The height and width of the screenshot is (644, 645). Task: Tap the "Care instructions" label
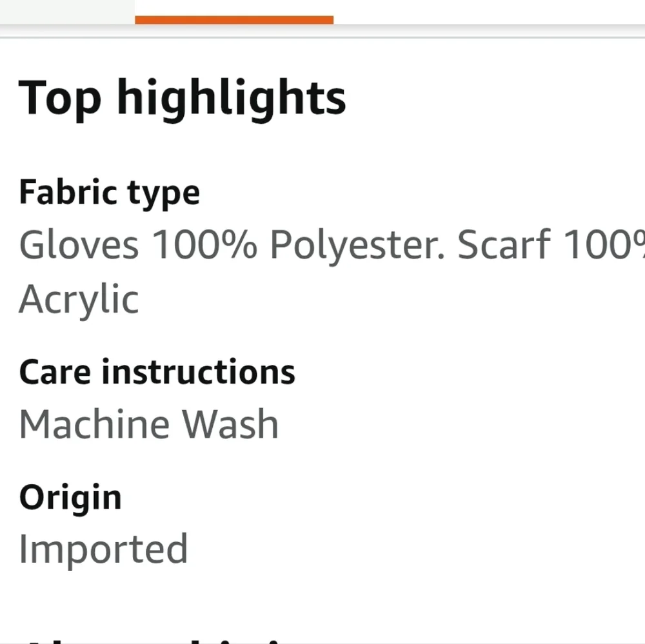[x=157, y=372]
